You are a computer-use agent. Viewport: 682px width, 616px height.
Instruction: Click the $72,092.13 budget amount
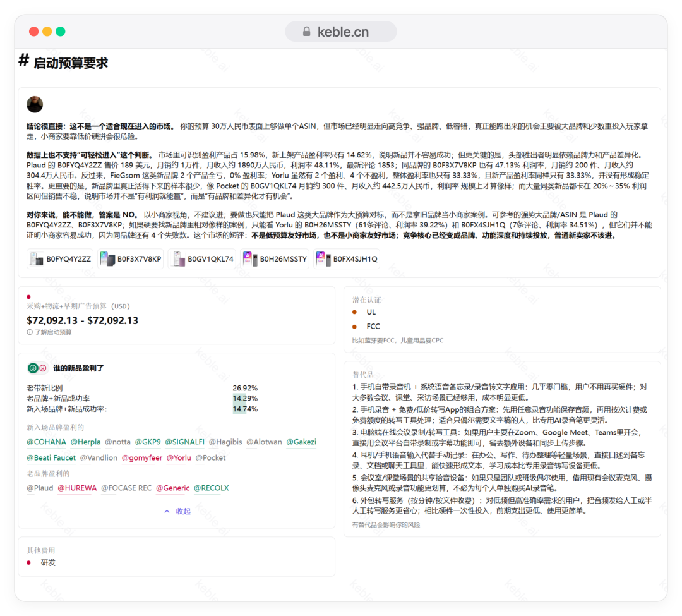pyautogui.click(x=82, y=320)
